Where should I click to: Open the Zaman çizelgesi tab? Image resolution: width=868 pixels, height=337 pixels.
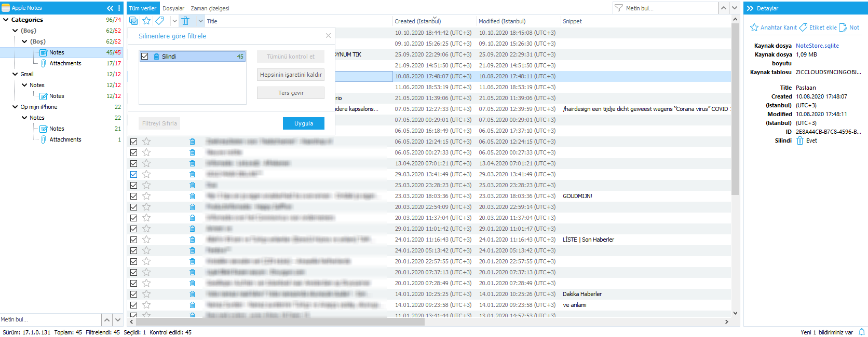[210, 8]
